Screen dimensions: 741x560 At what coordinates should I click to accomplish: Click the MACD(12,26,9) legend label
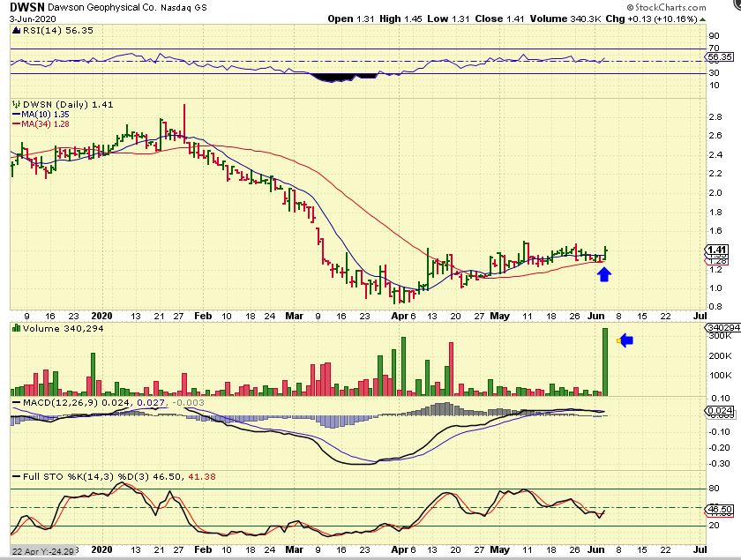(x=61, y=403)
